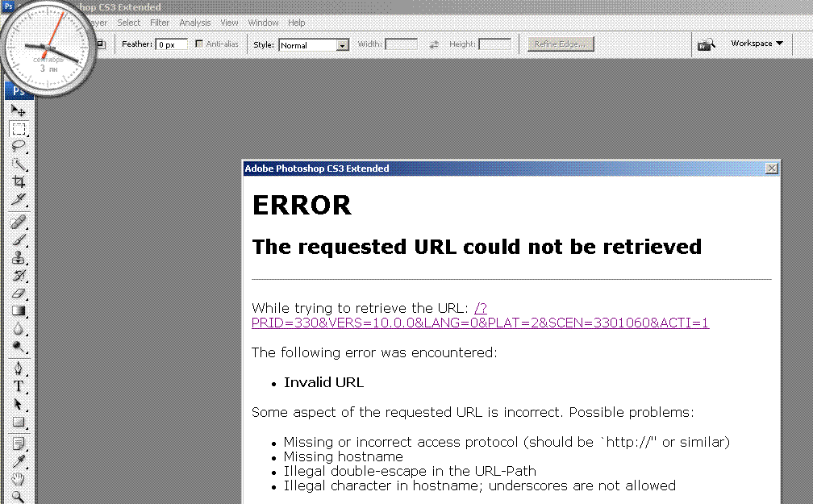Select the Path Selection tool

click(x=18, y=404)
